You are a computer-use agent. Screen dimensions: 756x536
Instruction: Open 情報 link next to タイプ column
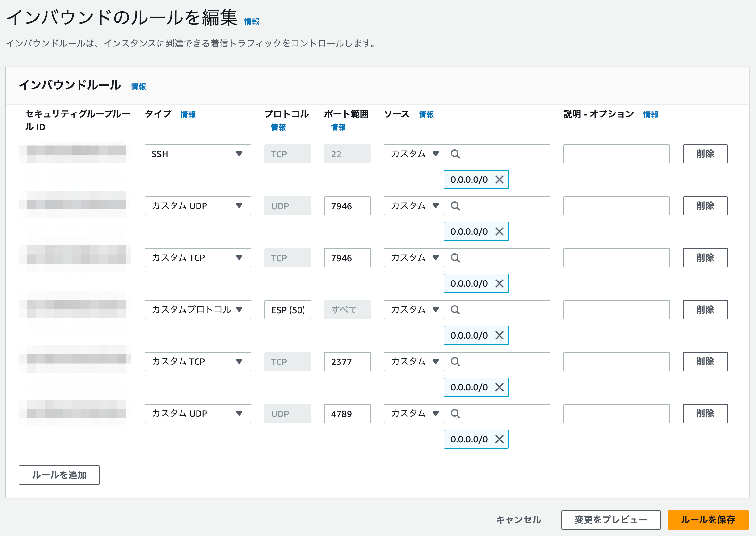click(188, 114)
